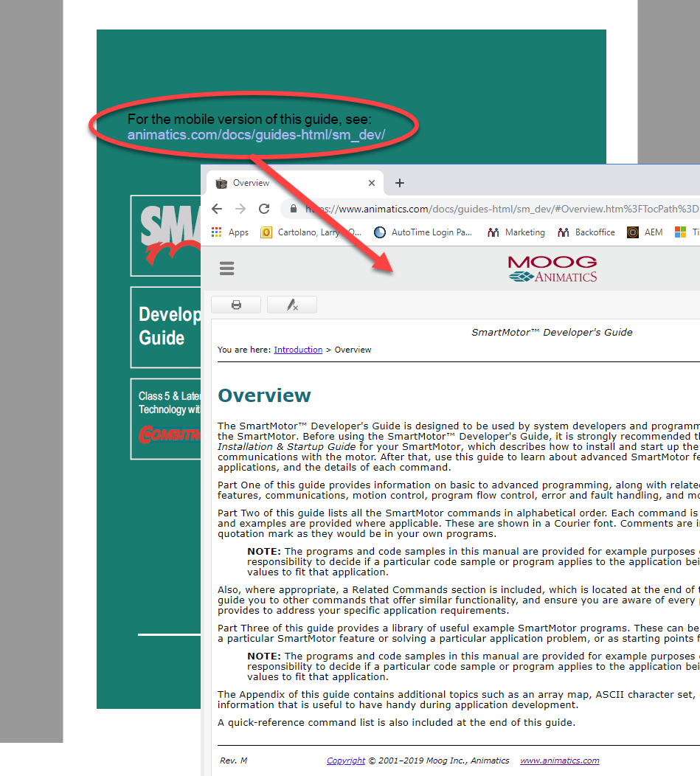Open the hamburger menu of the guide
Screen dimensions: 700x776
click(x=226, y=269)
